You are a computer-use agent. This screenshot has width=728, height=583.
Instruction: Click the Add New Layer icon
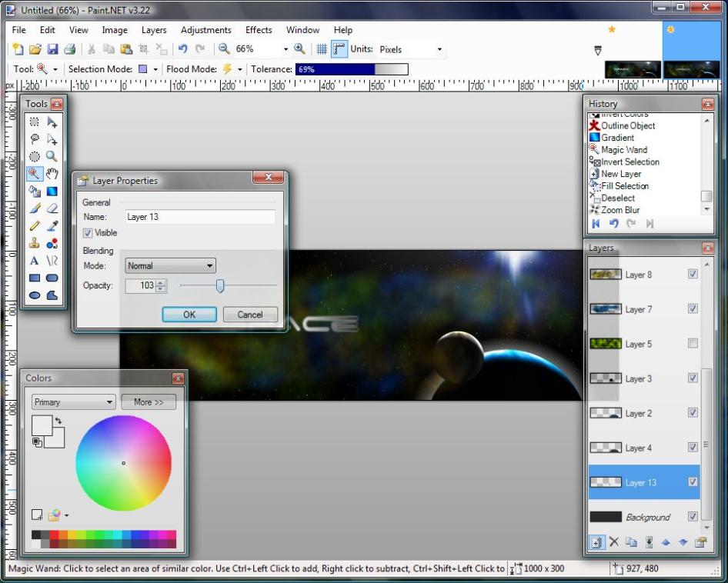(596, 542)
